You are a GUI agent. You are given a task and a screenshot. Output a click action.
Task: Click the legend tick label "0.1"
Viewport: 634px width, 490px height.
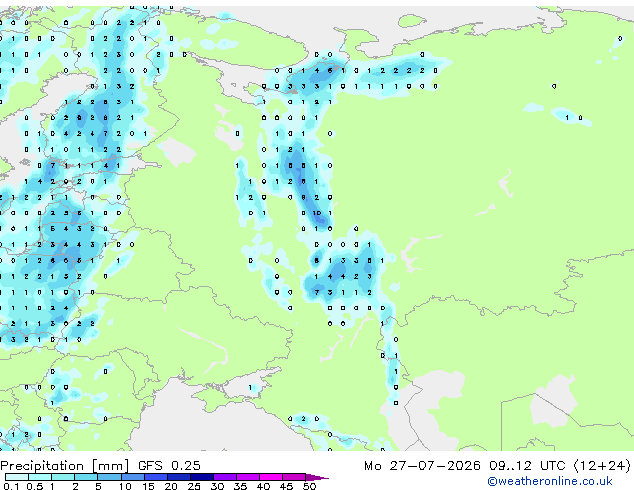coord(11,486)
